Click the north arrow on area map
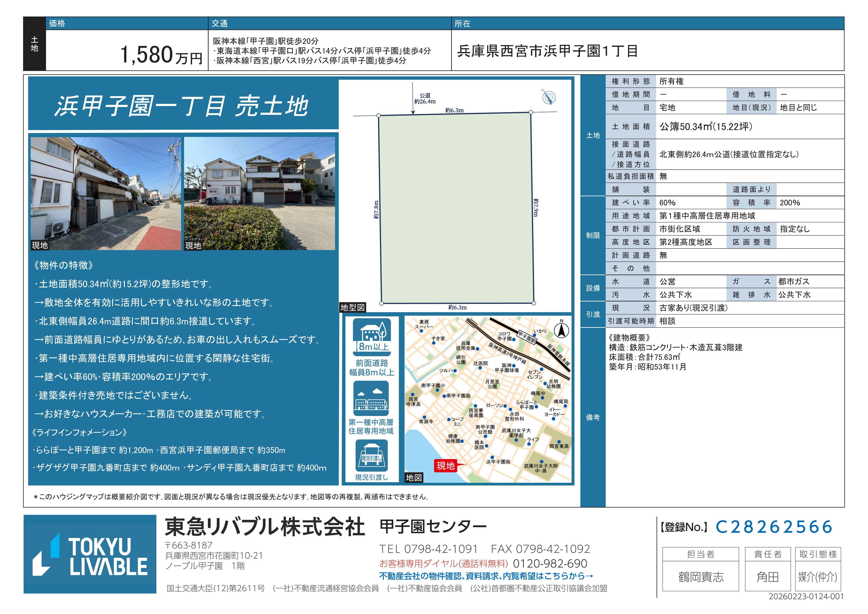The height and width of the screenshot is (614, 868). coord(561,331)
